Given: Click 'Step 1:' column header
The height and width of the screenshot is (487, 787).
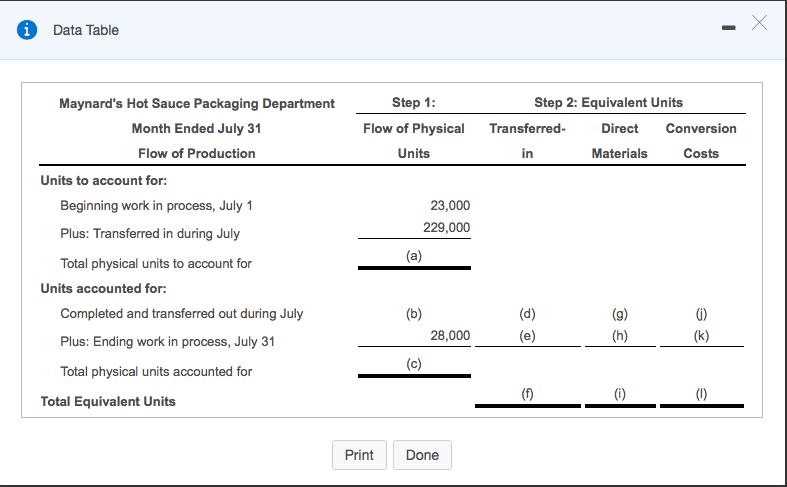Looking at the screenshot, I should pos(414,102).
